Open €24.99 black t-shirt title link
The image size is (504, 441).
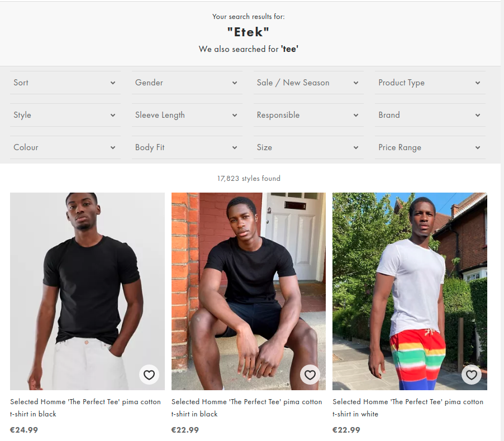tap(85, 408)
